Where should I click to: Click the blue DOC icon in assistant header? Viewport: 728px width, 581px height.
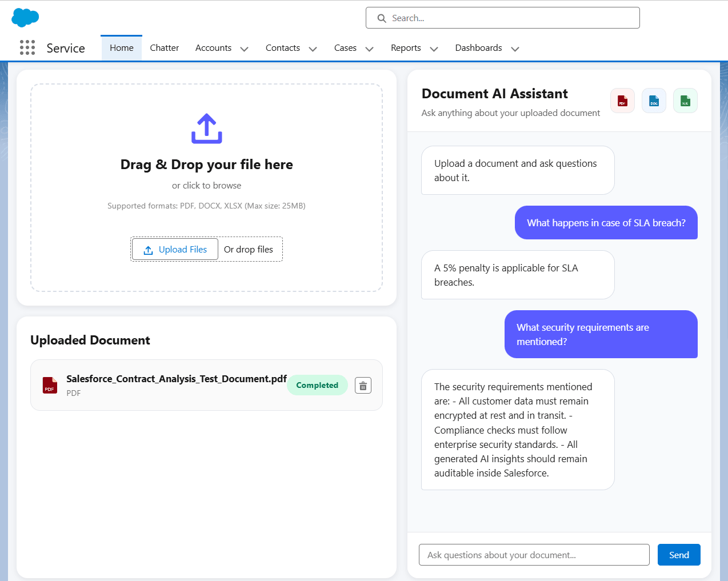pyautogui.click(x=654, y=101)
